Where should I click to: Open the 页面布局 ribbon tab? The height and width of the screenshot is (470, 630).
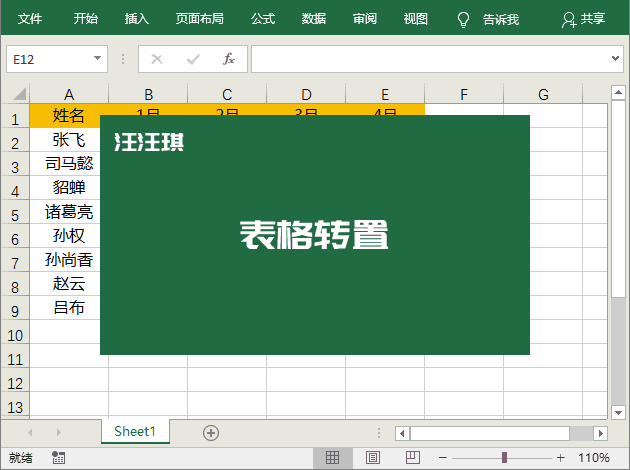(x=200, y=18)
